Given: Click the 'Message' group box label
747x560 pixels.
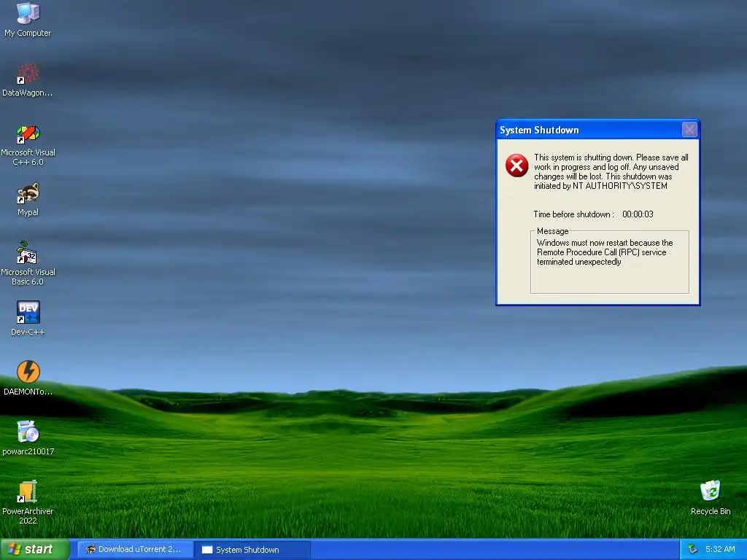Looking at the screenshot, I should [x=553, y=231].
